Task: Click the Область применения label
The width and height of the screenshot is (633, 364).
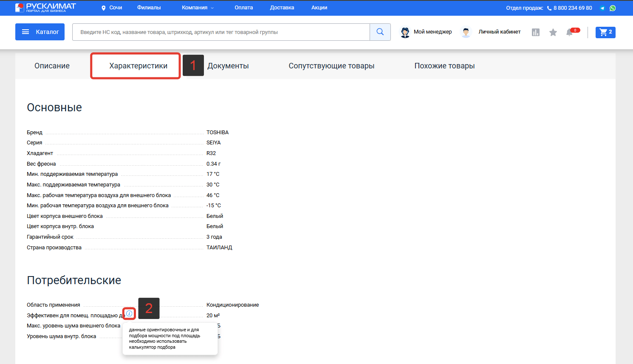Action: pyautogui.click(x=54, y=305)
